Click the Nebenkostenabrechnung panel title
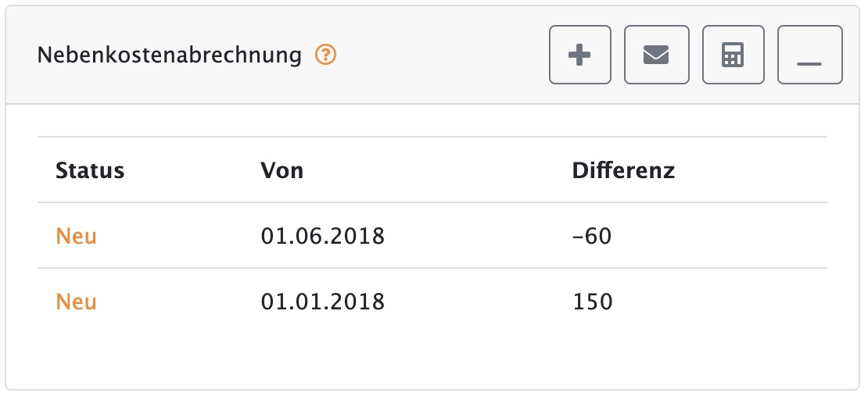Viewport: 868px width, 400px height. click(x=170, y=55)
